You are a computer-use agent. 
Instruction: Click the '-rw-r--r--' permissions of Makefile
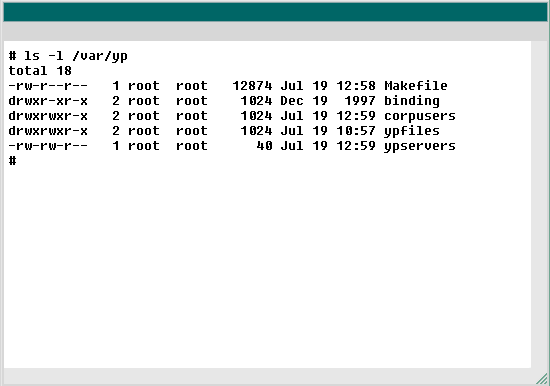[48, 86]
